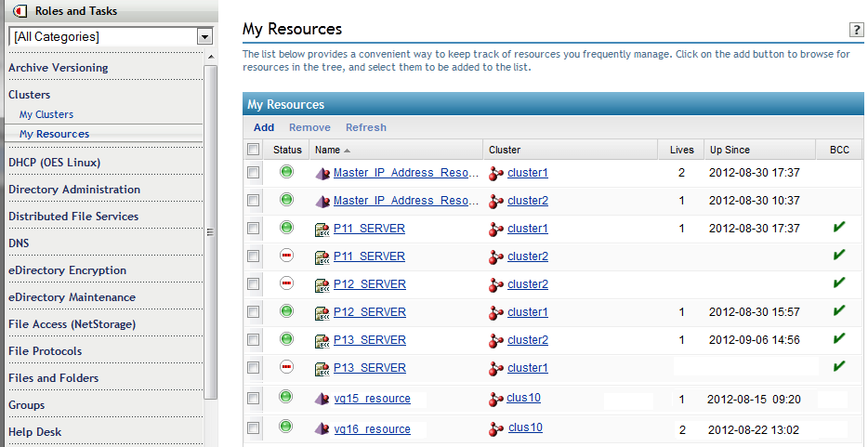Expand the Directory Administration role
Screen dimensions: 868x447
tap(74, 190)
